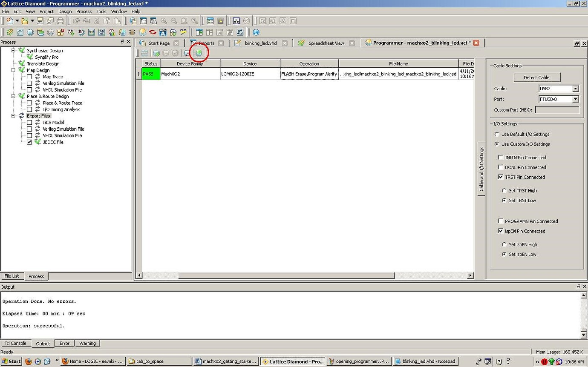Click the Cut scissors icon
The height and width of the screenshot is (367, 588).
pyautogui.click(x=97, y=21)
